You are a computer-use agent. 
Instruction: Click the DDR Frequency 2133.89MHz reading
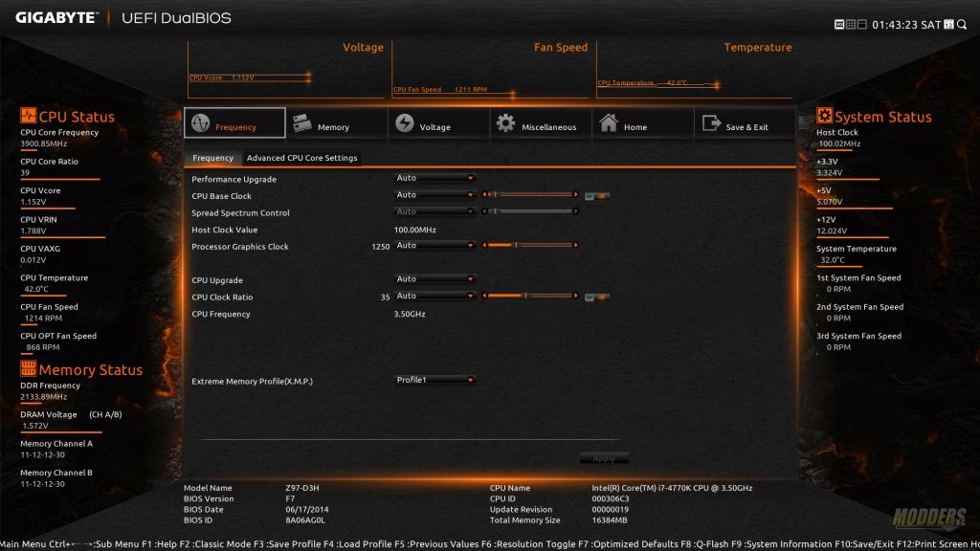pyautogui.click(x=43, y=397)
